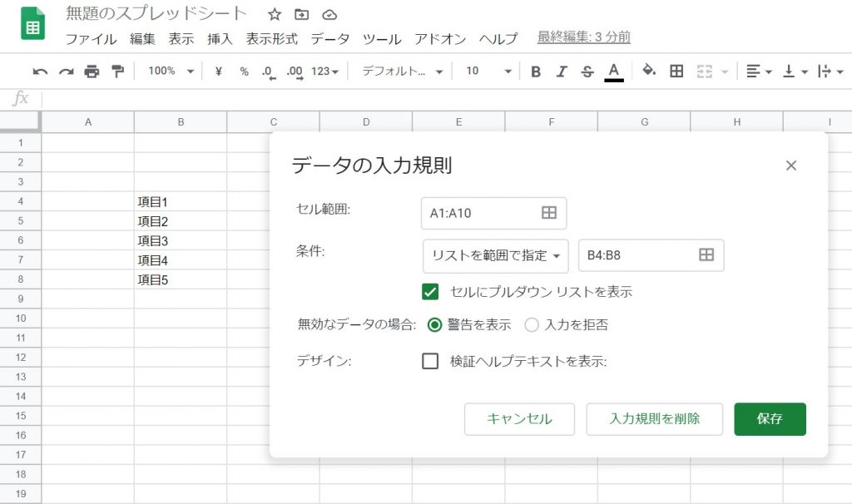Open the 挿入 menu
This screenshot has height=504, width=852.
point(220,39)
